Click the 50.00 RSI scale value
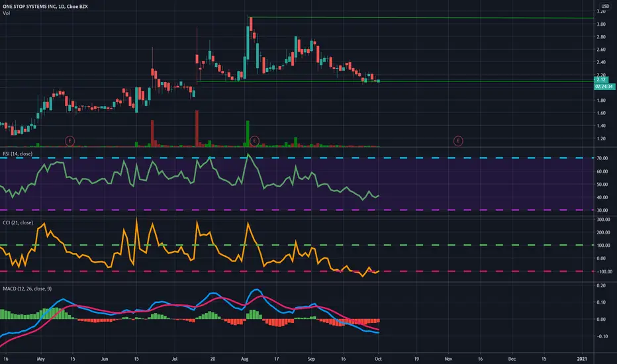The image size is (617, 364). pyautogui.click(x=602, y=185)
